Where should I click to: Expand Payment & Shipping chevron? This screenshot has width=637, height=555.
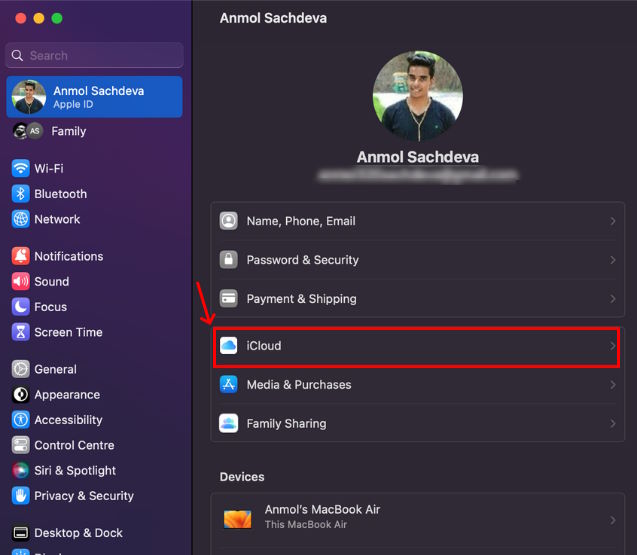(x=613, y=299)
